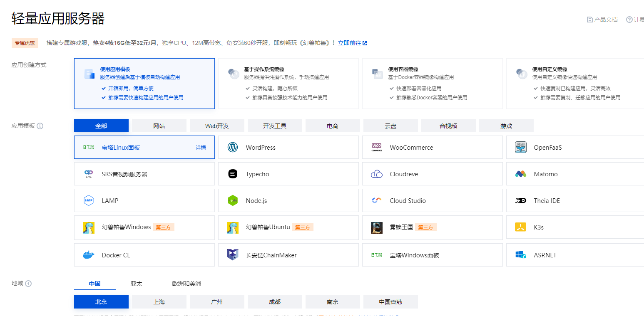Screen dimensions: 644x316
Task: Choose 广州 as the region
Action: 217,302
